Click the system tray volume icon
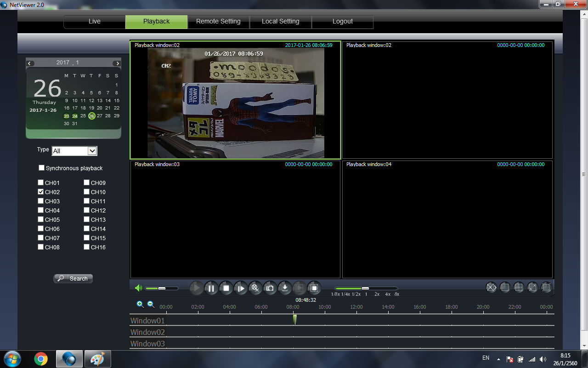588x368 pixels. click(543, 359)
